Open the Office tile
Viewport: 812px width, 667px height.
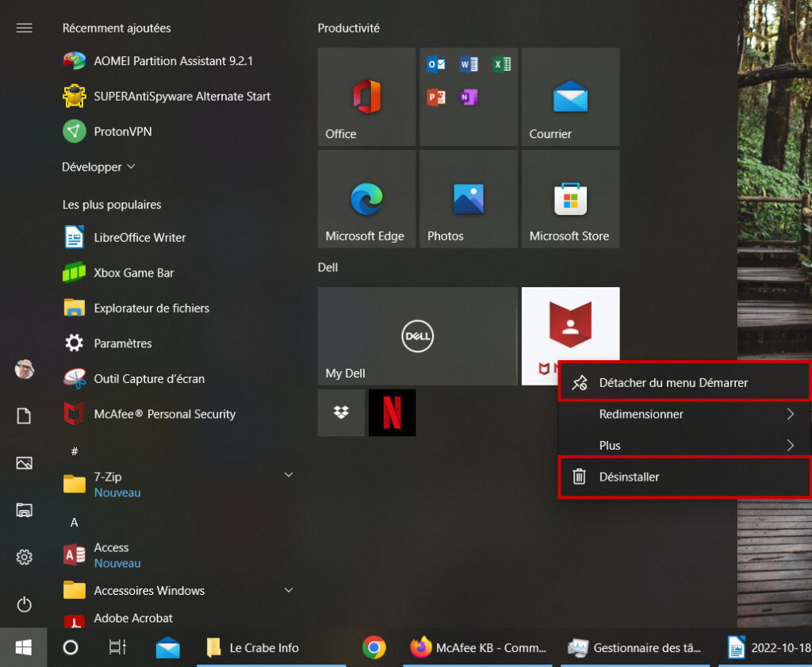(x=366, y=97)
